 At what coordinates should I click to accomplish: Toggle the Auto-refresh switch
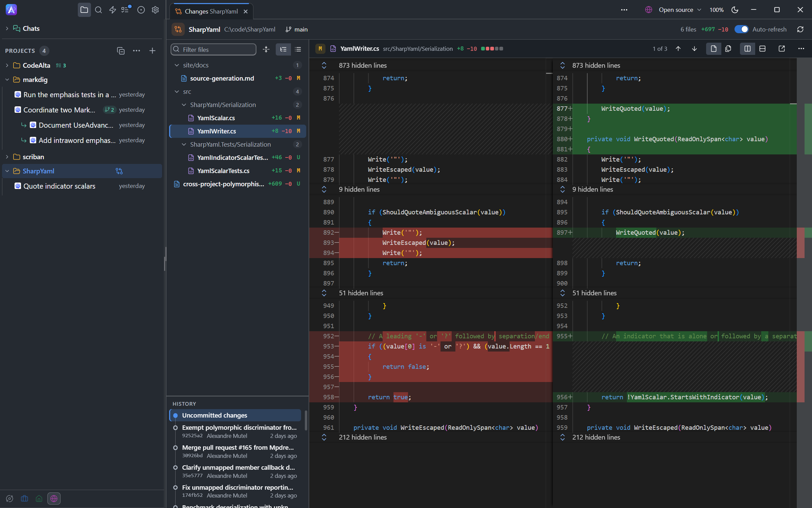(741, 29)
